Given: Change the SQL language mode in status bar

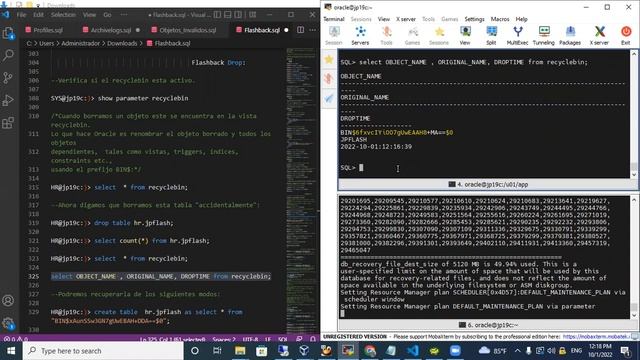Looking at the screenshot, I should (x=282, y=339).
